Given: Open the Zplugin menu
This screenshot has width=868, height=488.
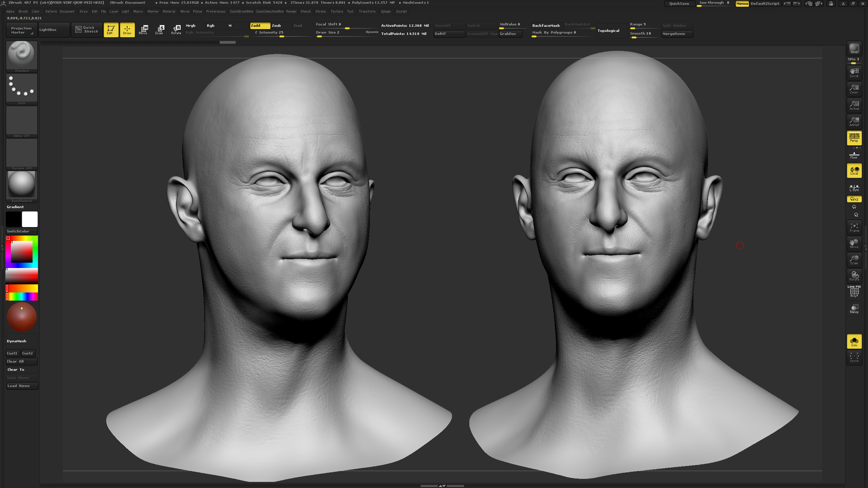Looking at the screenshot, I should (386, 12).
